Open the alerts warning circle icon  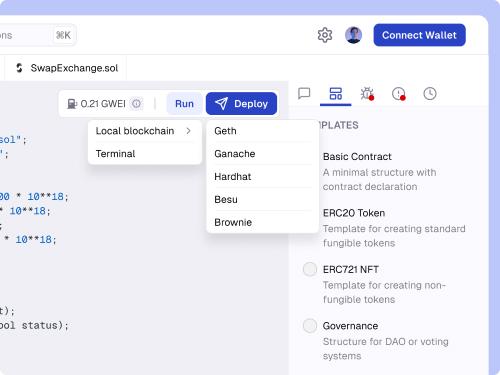pos(399,94)
